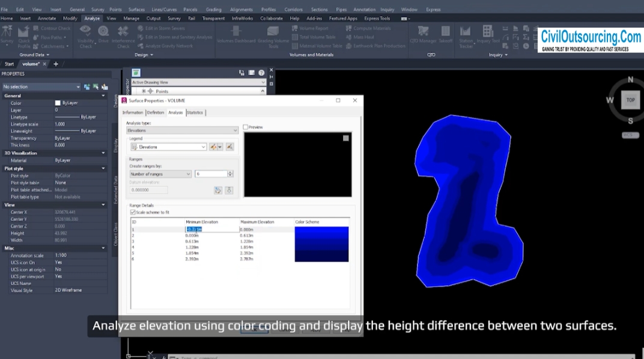Switch to the Definition tab
Viewport: 644px width, 359px height.
click(x=155, y=112)
